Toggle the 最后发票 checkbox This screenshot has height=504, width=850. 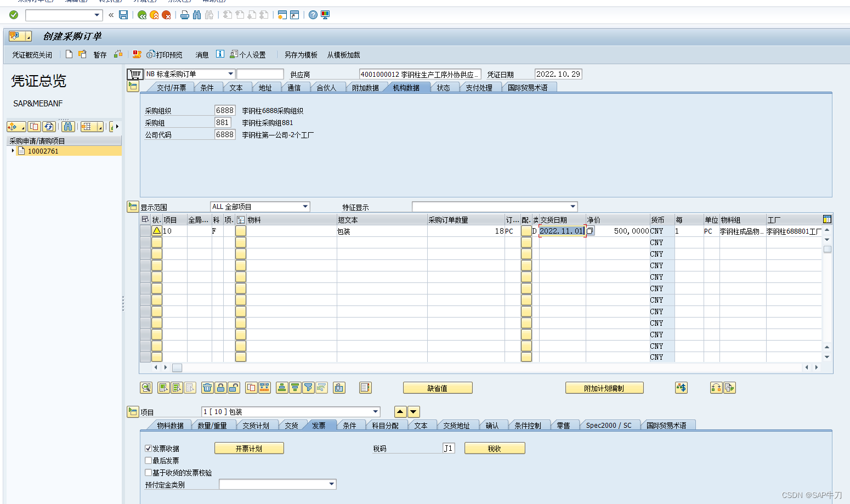point(149,461)
